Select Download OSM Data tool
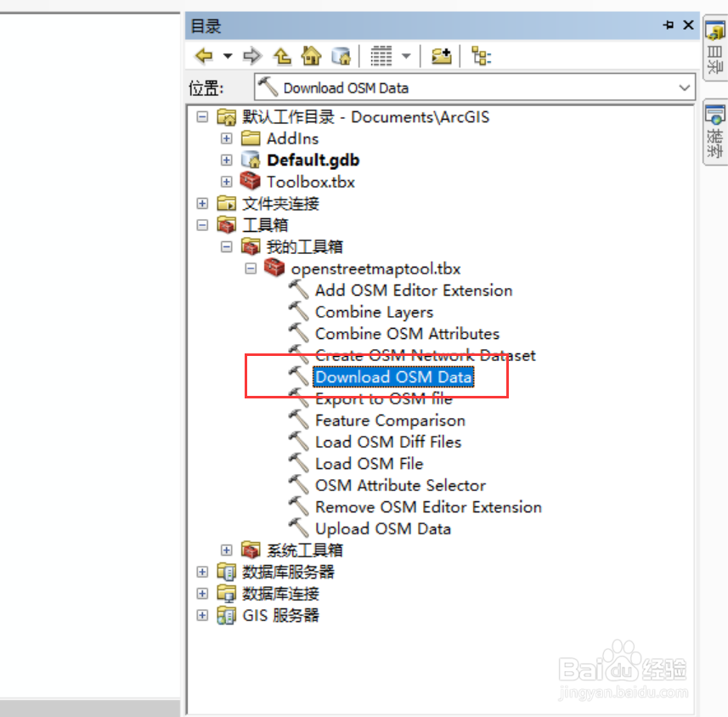 (x=393, y=376)
